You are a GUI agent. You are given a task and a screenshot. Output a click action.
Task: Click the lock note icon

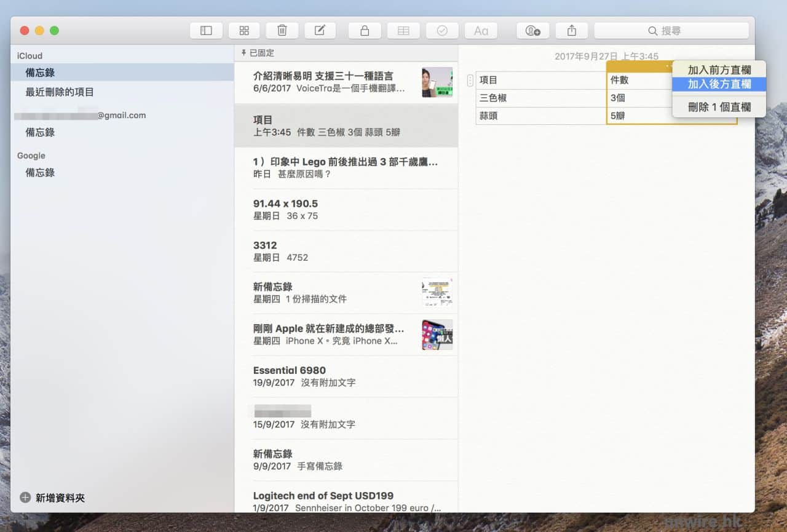(x=365, y=31)
